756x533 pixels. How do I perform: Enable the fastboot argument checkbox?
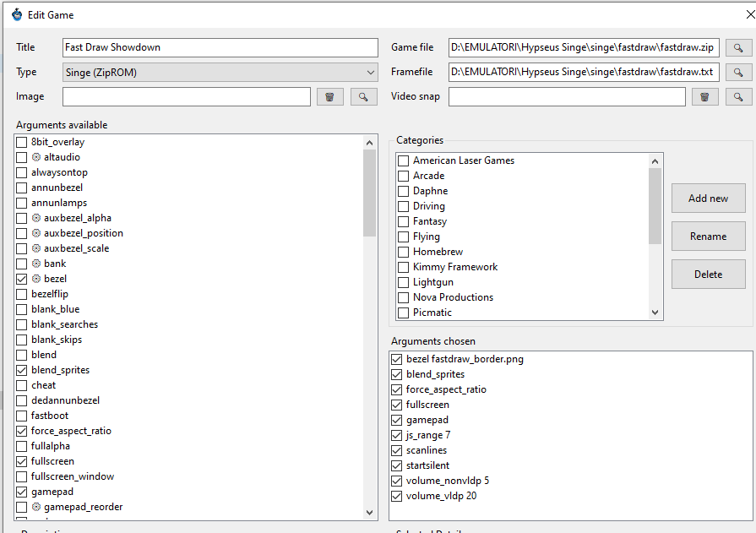click(x=22, y=416)
